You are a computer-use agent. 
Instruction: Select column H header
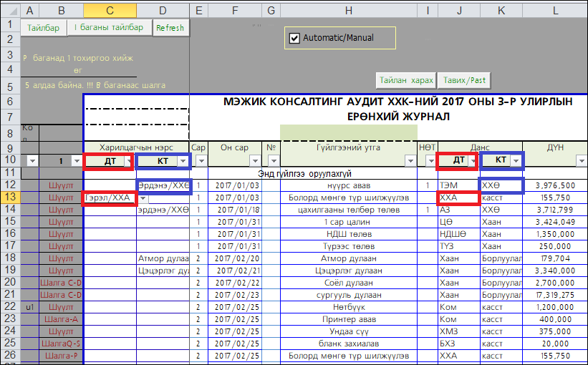tap(349, 11)
